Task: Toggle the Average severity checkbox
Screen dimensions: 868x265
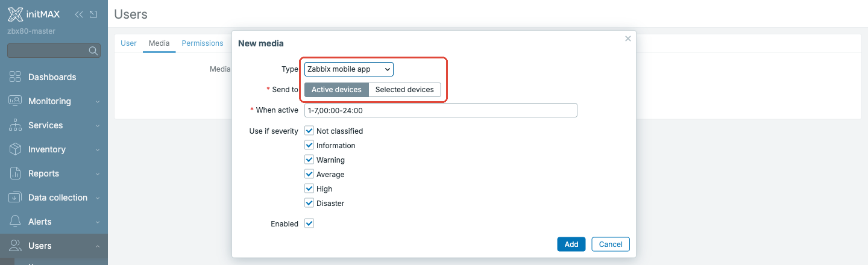Action: 309,174
